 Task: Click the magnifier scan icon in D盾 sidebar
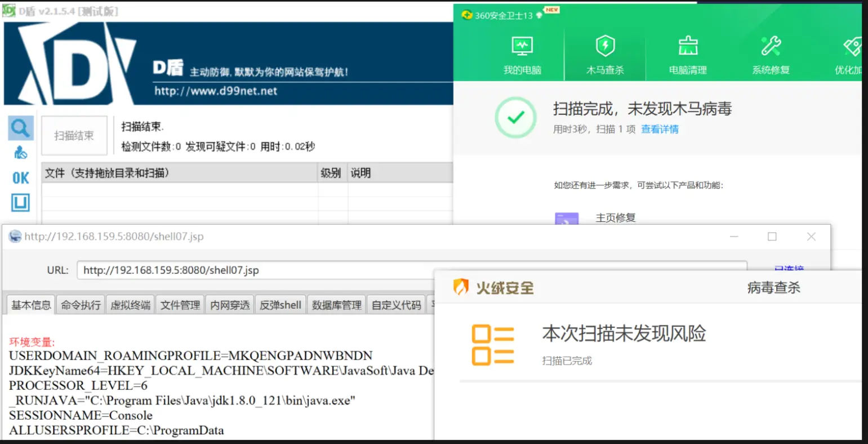click(x=21, y=128)
